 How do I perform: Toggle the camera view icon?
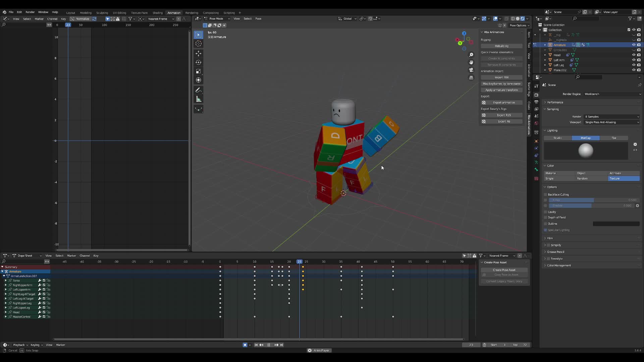coord(471,70)
